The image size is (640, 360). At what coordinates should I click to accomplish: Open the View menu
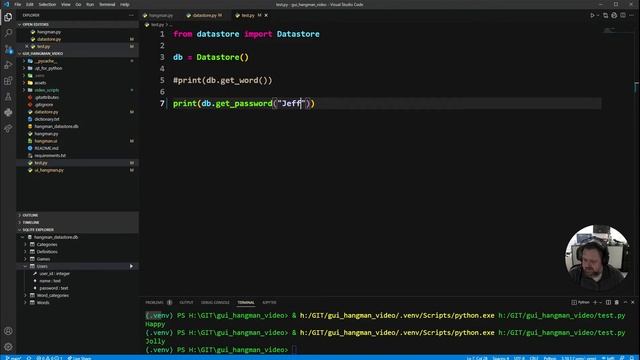(x=66, y=4)
